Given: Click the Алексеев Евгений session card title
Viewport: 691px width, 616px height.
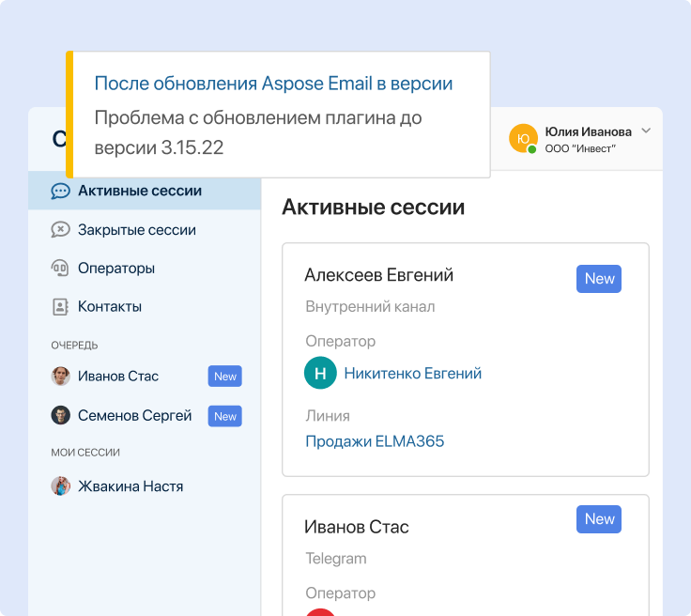Looking at the screenshot, I should tap(379, 275).
